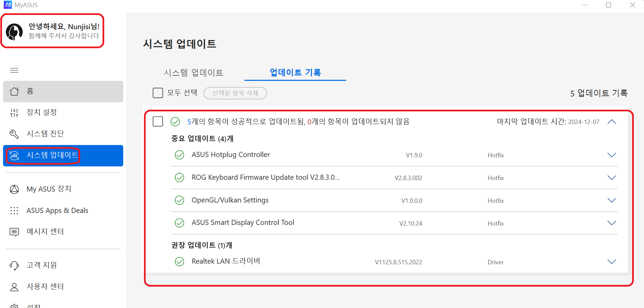This screenshot has height=308, width=644.
Task: Switch to the 시스템 업데이트 tab
Action: coord(194,73)
